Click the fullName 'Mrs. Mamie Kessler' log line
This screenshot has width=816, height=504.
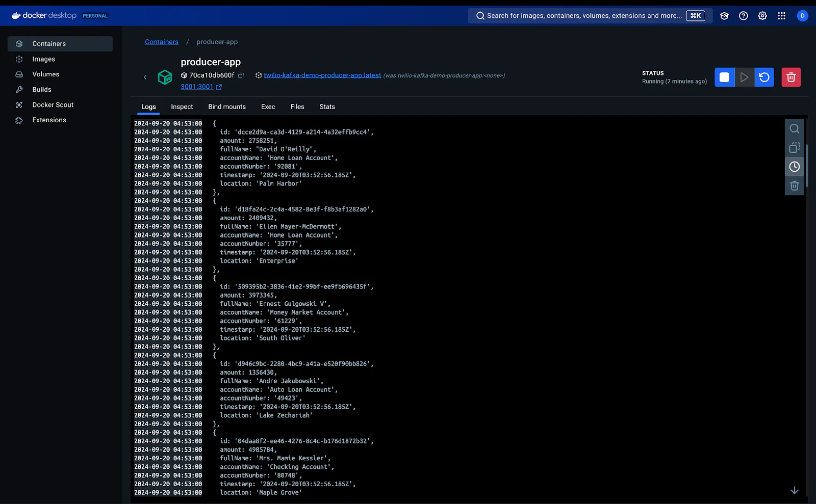[275, 458]
